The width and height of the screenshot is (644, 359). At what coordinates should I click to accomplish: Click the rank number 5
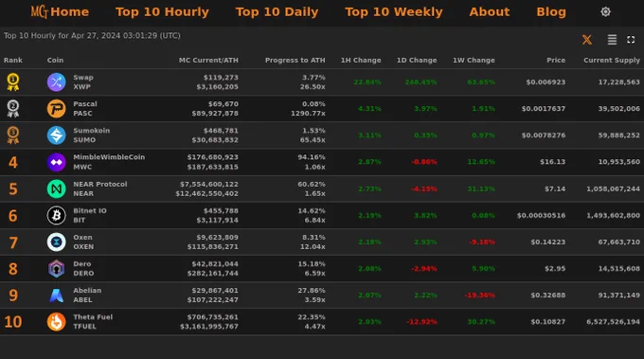pos(13,188)
